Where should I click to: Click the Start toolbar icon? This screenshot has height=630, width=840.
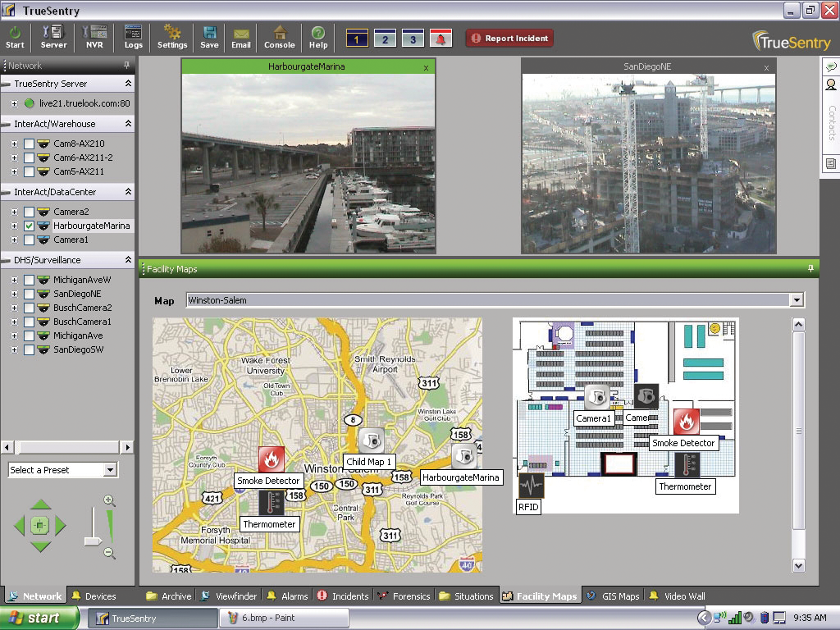coord(15,36)
